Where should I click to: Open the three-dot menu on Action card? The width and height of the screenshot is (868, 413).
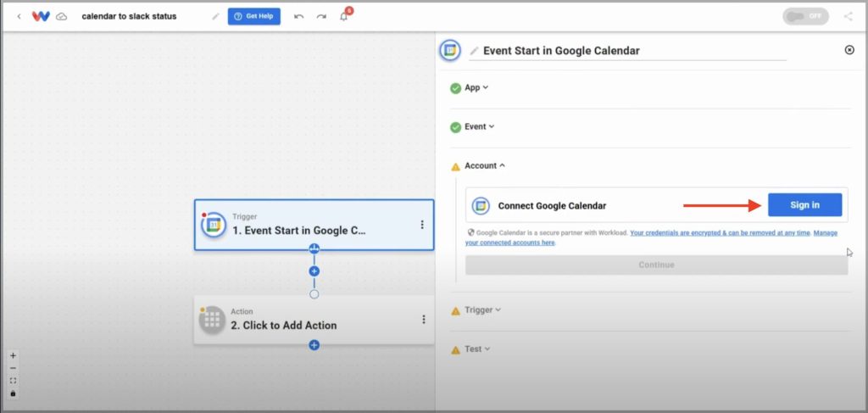[x=424, y=320]
